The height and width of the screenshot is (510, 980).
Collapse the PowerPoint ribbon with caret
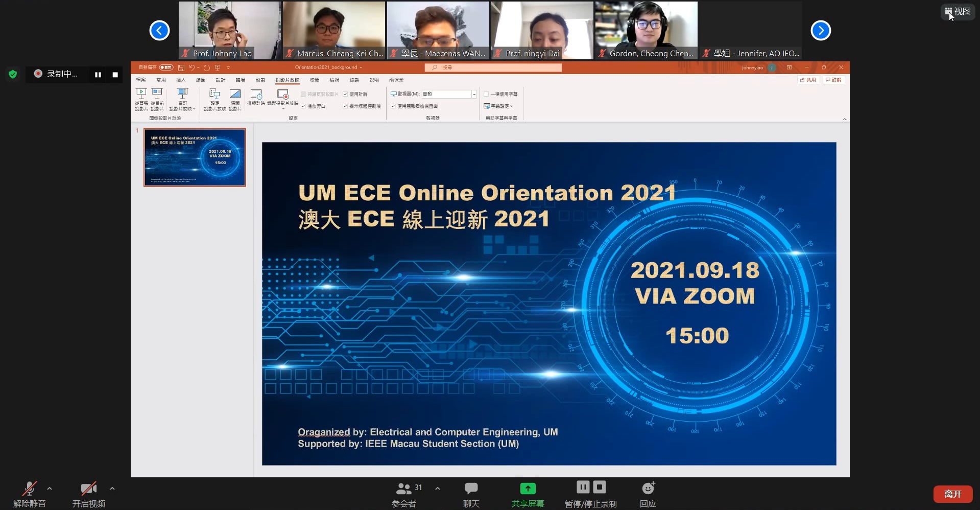point(844,119)
